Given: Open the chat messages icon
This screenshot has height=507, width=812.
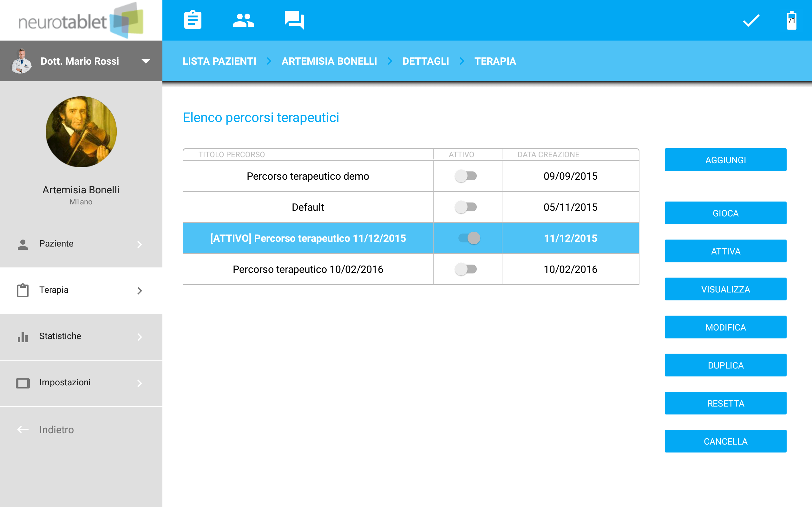Looking at the screenshot, I should pyautogui.click(x=294, y=20).
